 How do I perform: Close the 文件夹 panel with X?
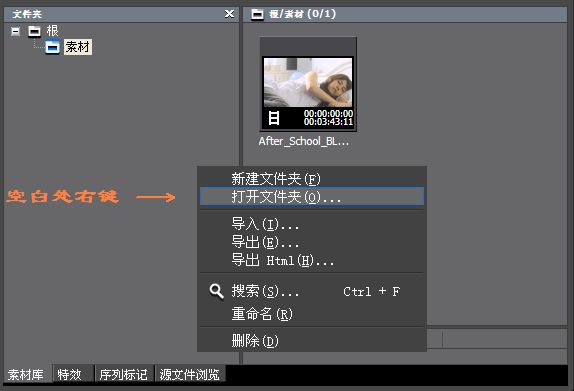click(x=230, y=14)
